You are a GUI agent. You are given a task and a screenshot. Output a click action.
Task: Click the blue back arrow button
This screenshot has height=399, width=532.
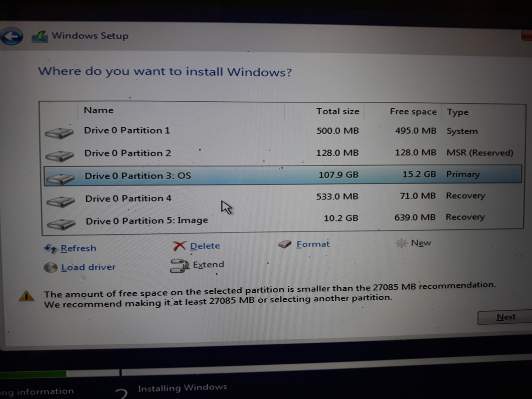click(11, 36)
